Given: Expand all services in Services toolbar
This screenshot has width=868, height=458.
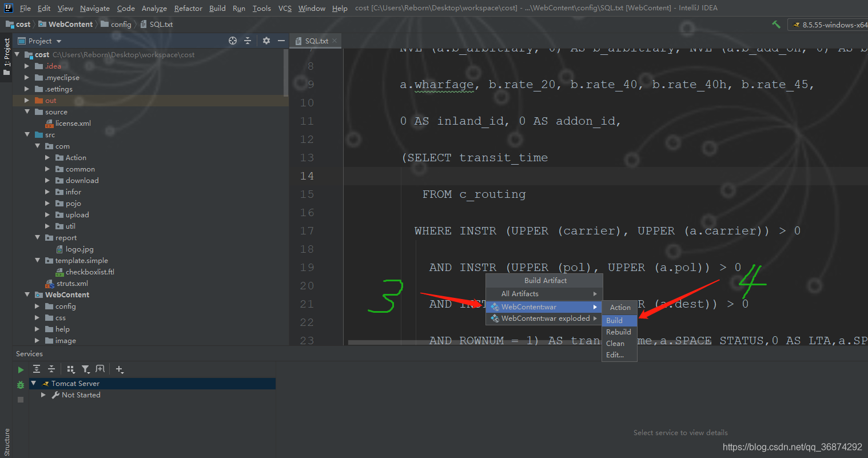Looking at the screenshot, I should coord(37,369).
